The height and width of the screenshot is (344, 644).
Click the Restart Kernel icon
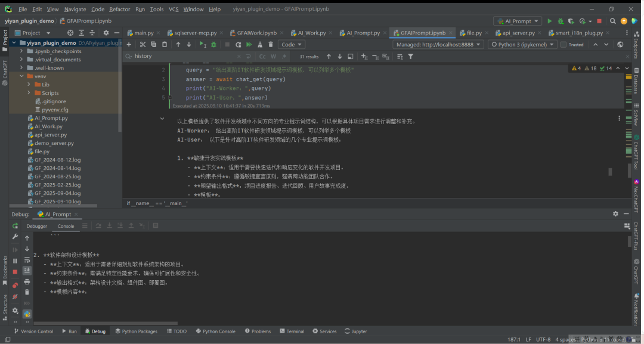238,45
